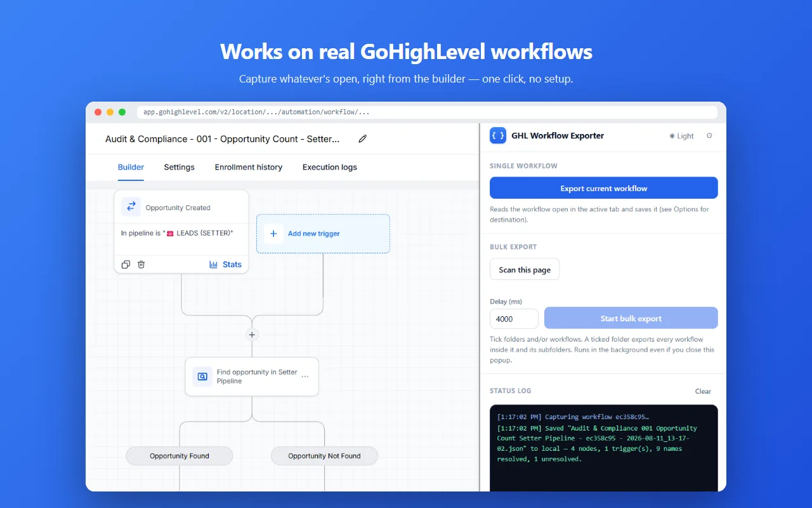Click the 'Works on real GoHighLevel workflows' headline
This screenshot has width=812, height=508.
406,51
